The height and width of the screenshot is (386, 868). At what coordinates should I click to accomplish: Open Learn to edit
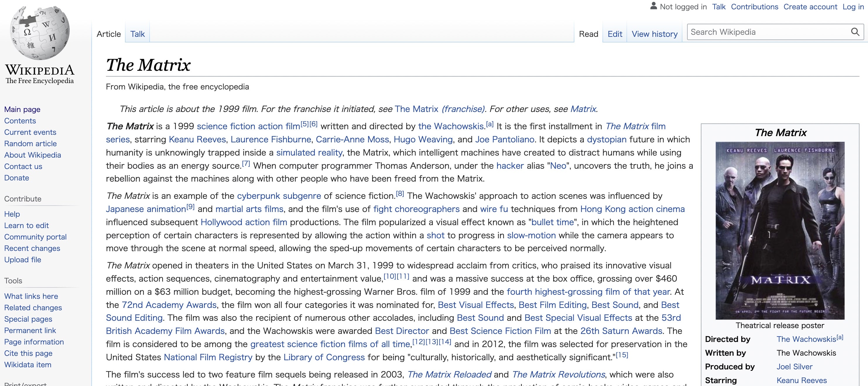click(26, 225)
